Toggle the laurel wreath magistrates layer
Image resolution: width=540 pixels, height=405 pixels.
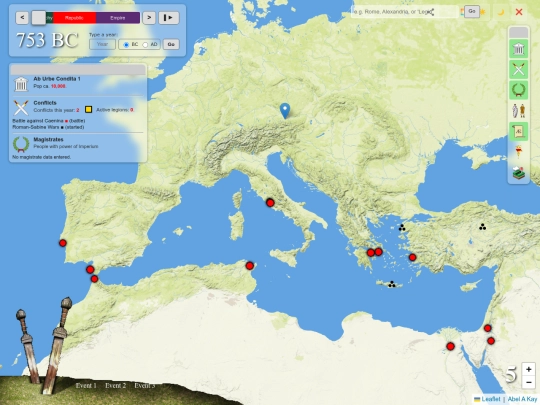click(518, 90)
